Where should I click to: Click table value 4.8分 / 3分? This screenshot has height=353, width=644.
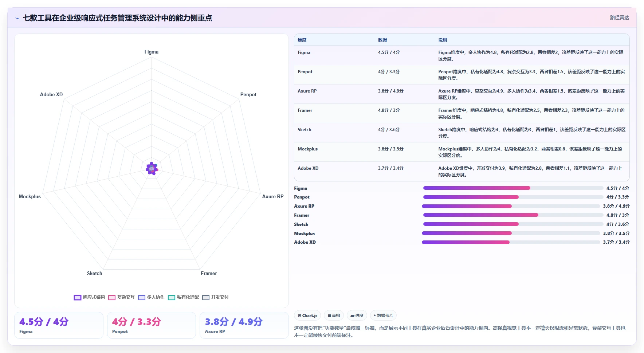[x=389, y=110]
